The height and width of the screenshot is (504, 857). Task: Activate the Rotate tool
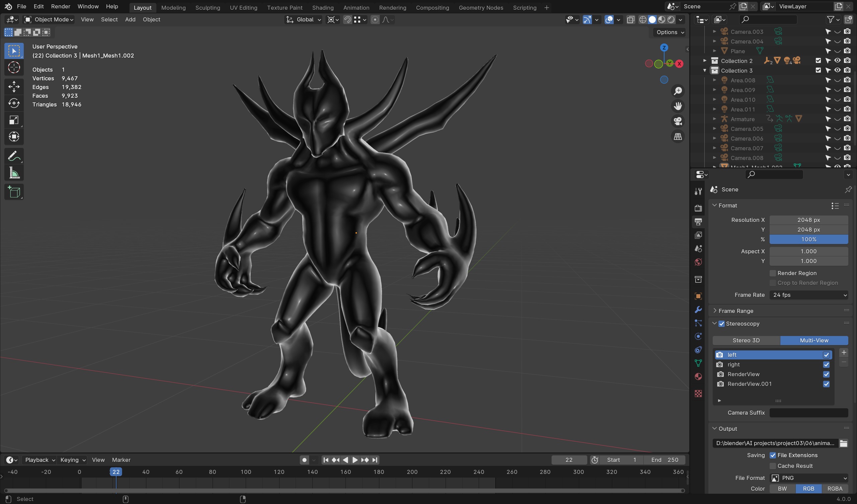[14, 103]
